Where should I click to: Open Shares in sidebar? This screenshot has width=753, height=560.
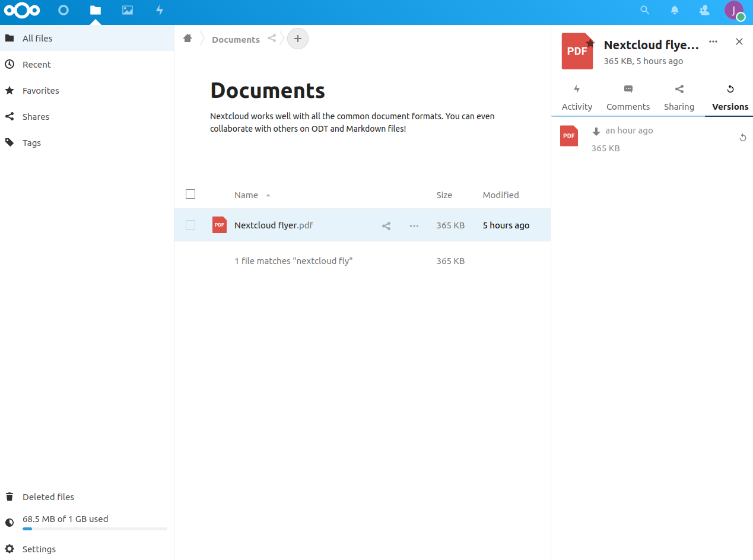87,116
